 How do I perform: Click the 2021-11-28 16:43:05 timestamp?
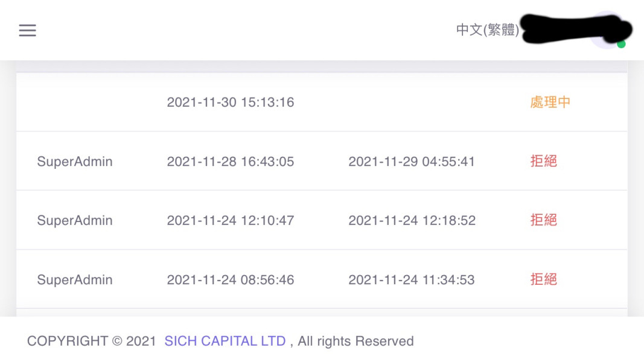231,162
